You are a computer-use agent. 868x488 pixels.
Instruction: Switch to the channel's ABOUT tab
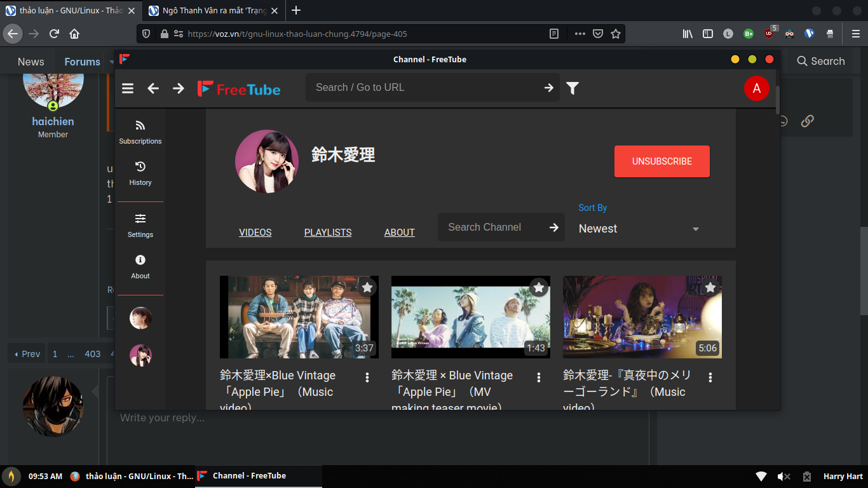[x=400, y=233]
